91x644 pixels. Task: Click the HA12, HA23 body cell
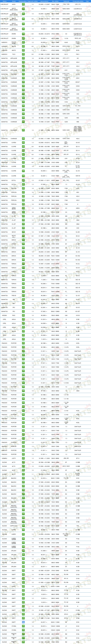click(x=66, y=466)
